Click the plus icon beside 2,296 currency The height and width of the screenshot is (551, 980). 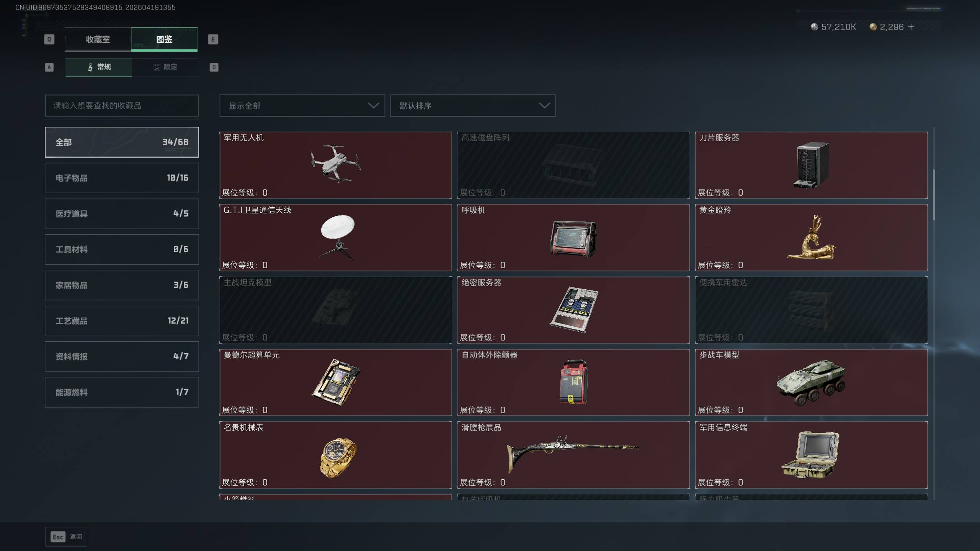(x=911, y=27)
